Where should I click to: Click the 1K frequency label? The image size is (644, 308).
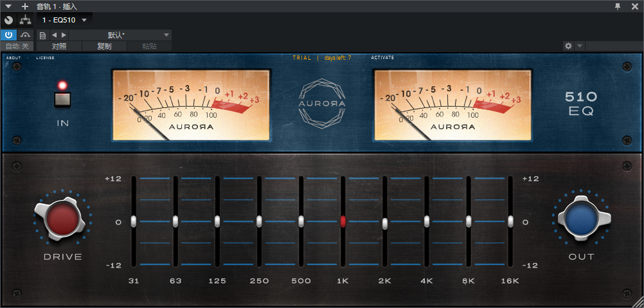click(343, 281)
